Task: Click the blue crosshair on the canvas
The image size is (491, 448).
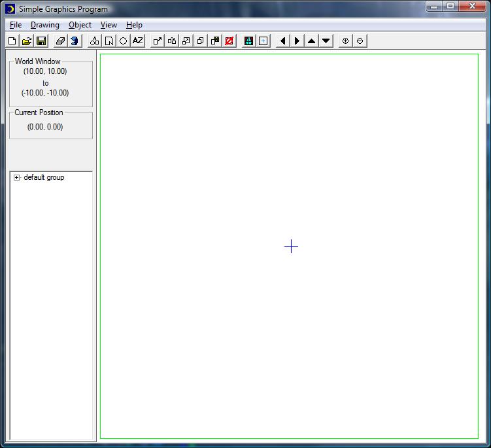Action: (x=291, y=246)
